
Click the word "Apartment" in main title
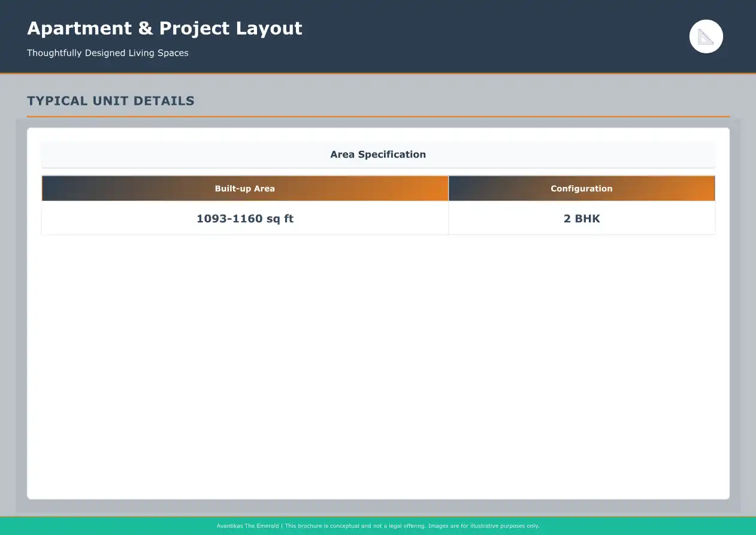tap(80, 28)
